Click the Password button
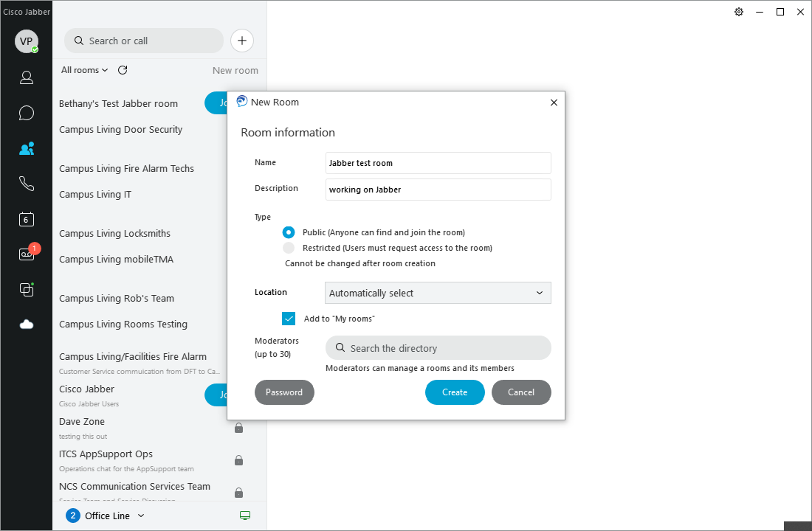This screenshot has width=812, height=531. tap(284, 392)
